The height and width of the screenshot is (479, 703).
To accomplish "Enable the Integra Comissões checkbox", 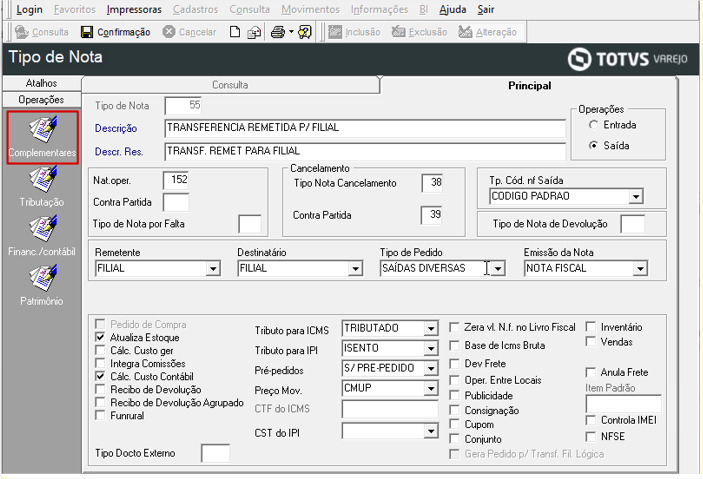I will pos(100,363).
